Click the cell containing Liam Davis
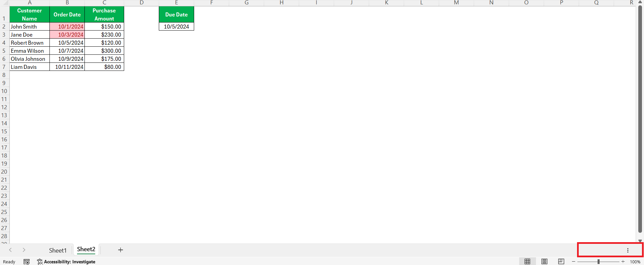Viewport: 644px width, 265px height. [x=30, y=67]
